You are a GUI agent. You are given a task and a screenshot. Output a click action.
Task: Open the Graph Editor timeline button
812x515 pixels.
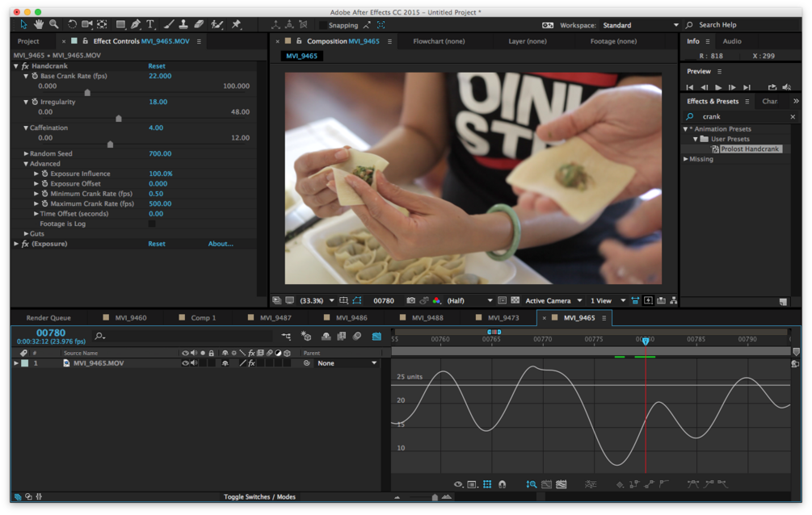click(377, 337)
